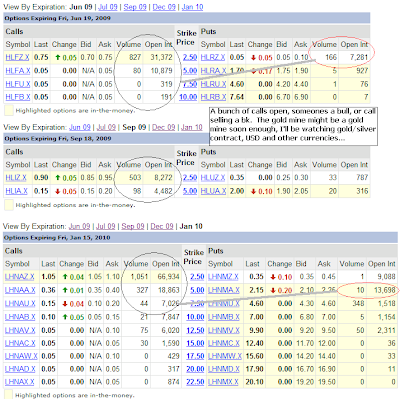Open the LHNMX.X January put symbol

tap(223, 382)
